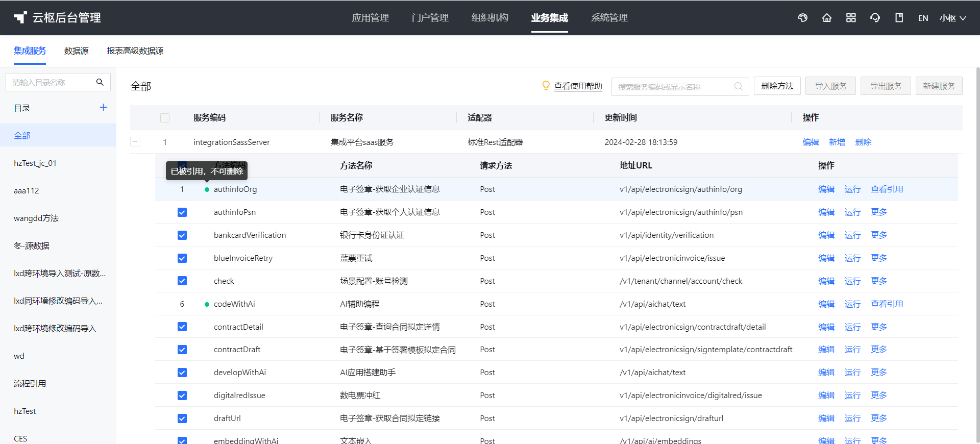980x444 pixels.
Task: Select the 全部 directory item
Action: click(58, 135)
